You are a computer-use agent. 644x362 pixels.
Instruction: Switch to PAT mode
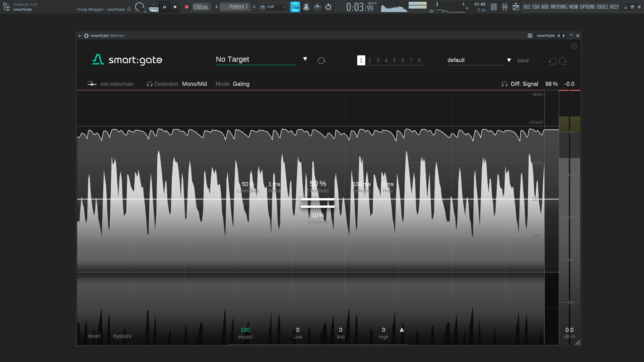click(x=154, y=4)
